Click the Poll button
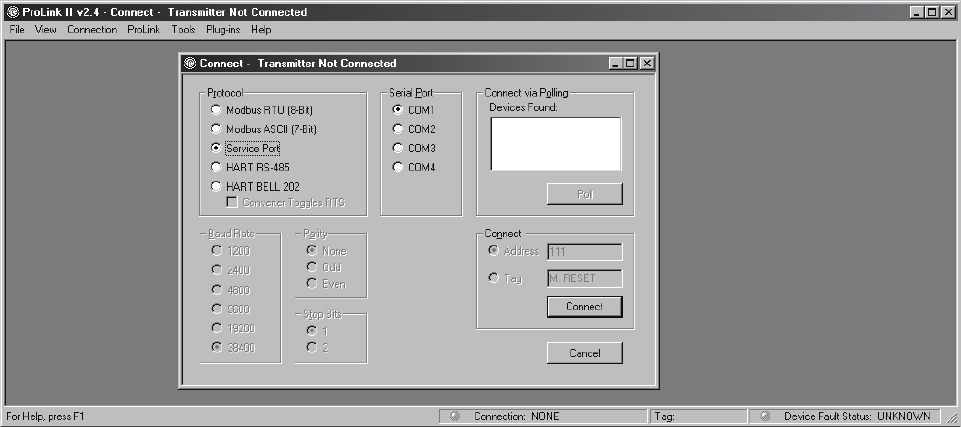 point(585,194)
